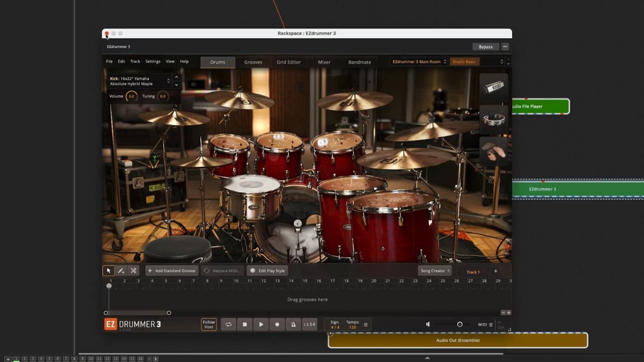Select next kick instrument with down chevron
644x362 pixels.
pyautogui.click(x=177, y=85)
